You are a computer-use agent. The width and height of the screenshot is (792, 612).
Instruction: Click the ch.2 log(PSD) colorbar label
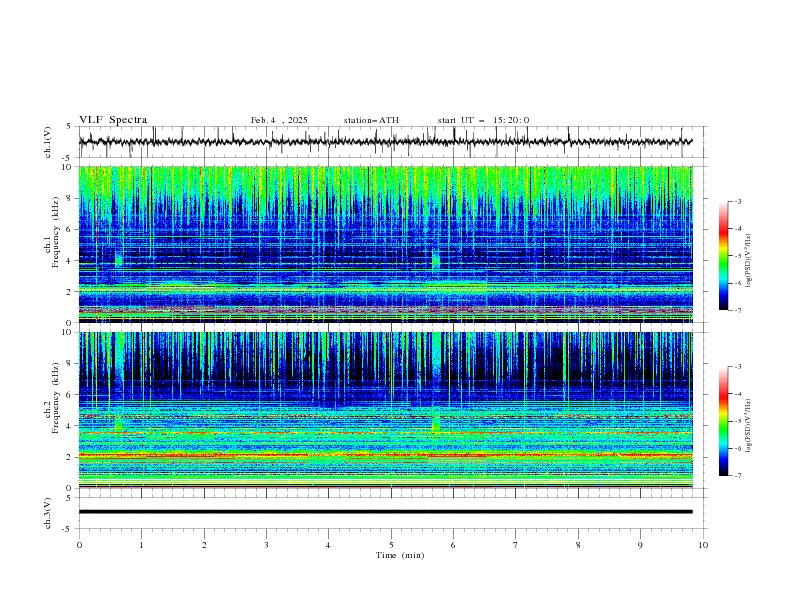pyautogui.click(x=749, y=426)
